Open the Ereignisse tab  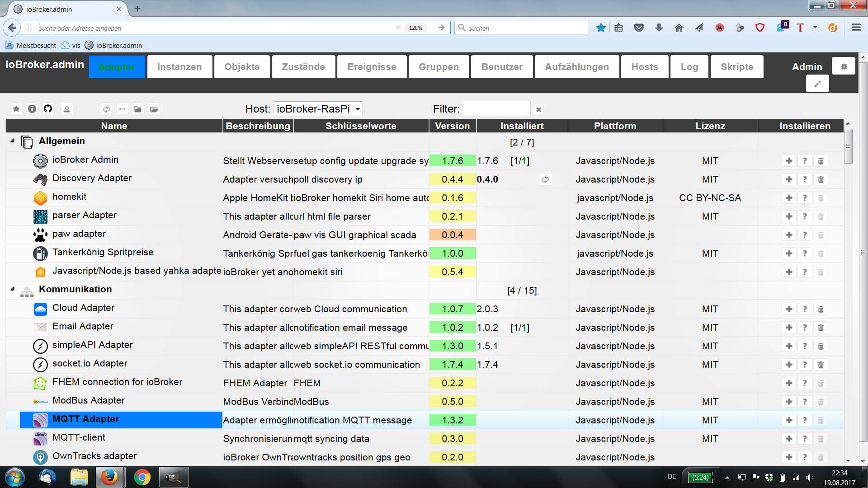click(x=372, y=67)
